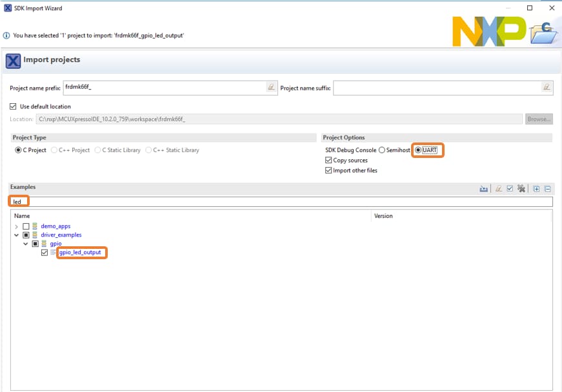
Task: Click the collapse-all minus icon in Examples toolbar
Action: point(547,189)
